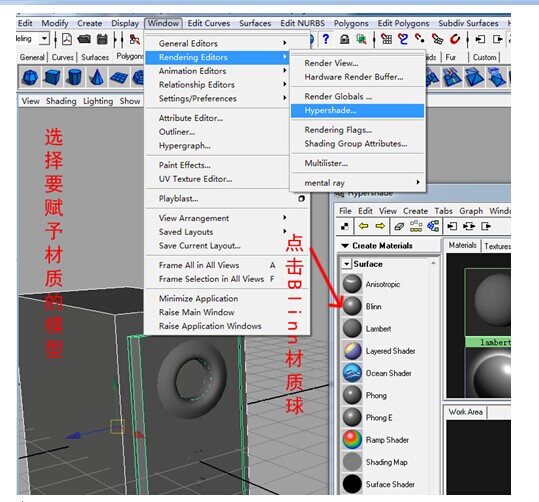Click the Surface Shader black swatch

[352, 484]
